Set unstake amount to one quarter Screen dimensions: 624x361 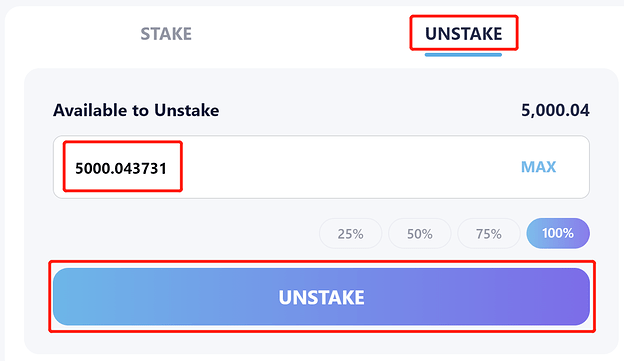(x=351, y=234)
